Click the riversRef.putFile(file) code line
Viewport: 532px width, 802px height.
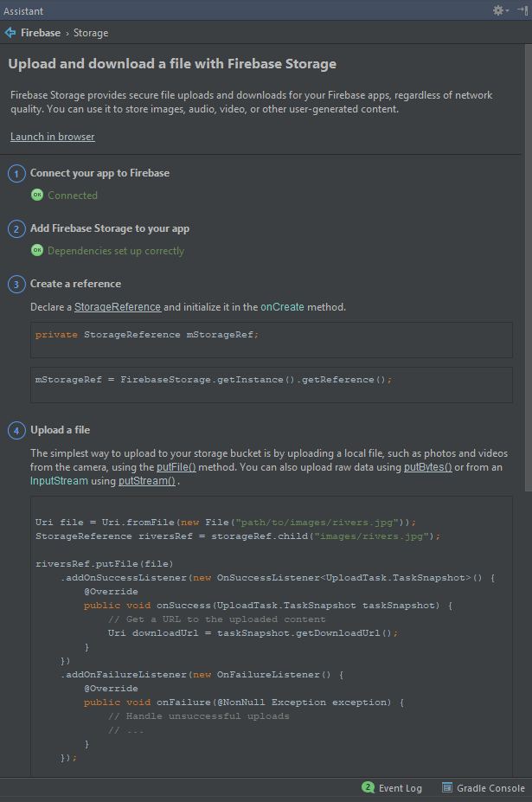click(x=105, y=564)
